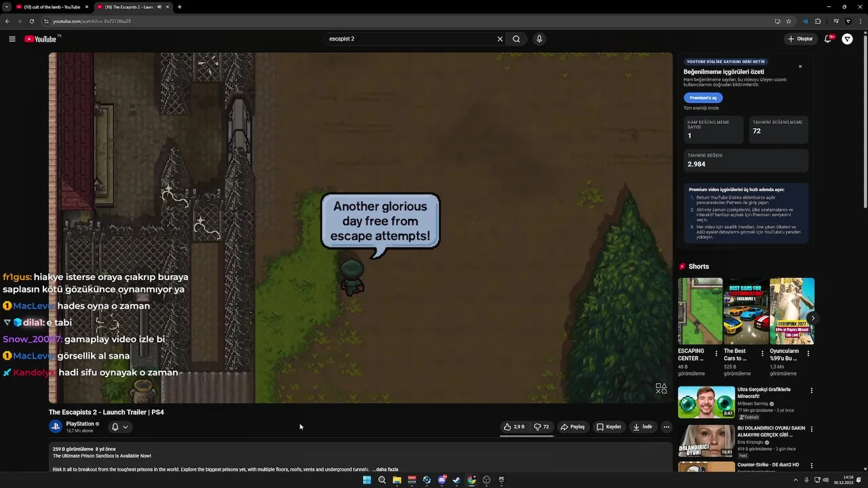
Task: Click the Oluştur create button
Action: tap(800, 39)
